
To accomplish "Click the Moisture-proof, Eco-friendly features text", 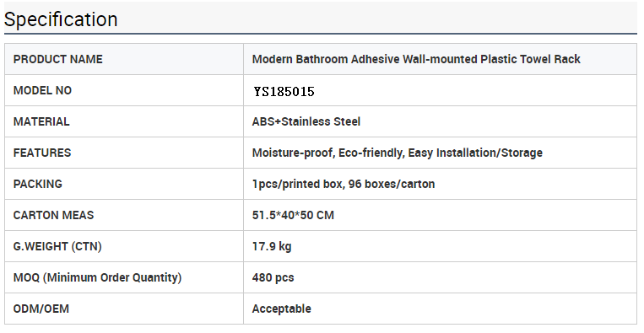I will point(398,153).
